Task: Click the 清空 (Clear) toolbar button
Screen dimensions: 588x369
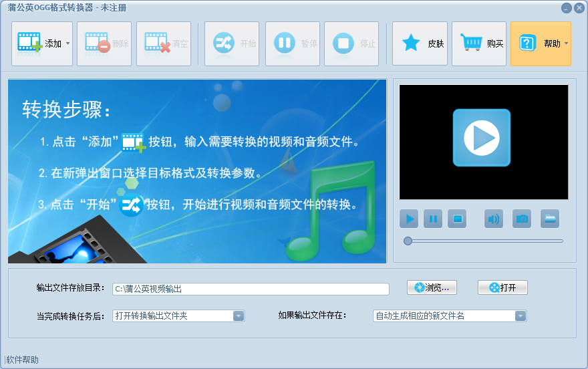Action: pos(163,43)
